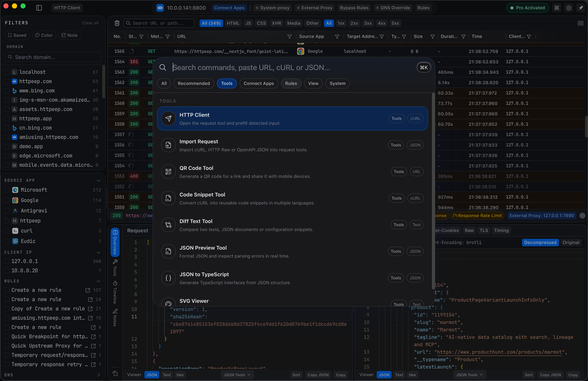
Task: Click the JSON Preview Tool icon
Action: [169, 251]
